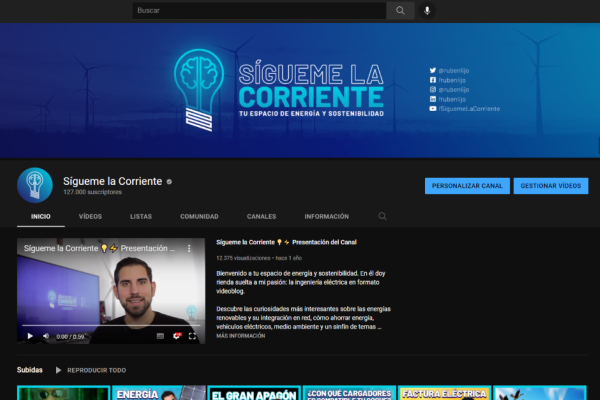Click the 12.375 visualizaciones text
The width and height of the screenshot is (600, 400).
point(243,258)
